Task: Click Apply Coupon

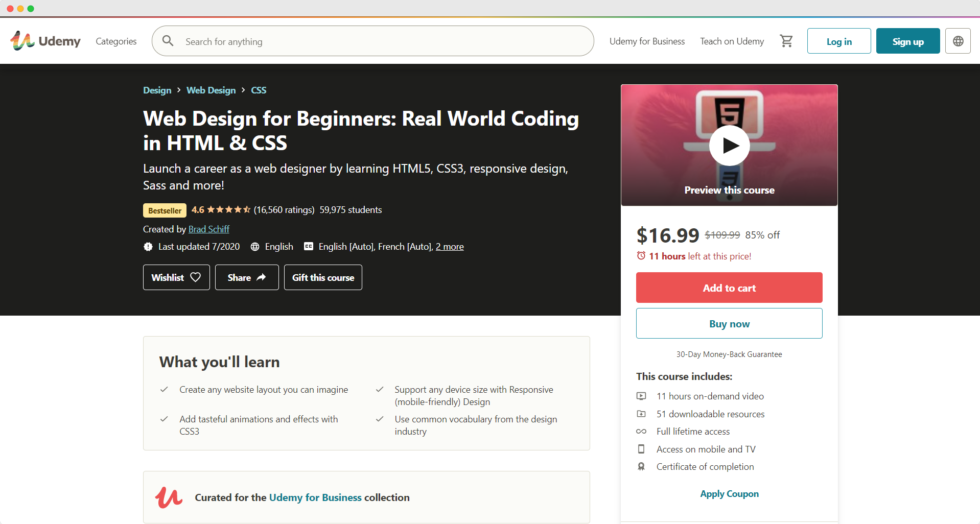Action: [x=729, y=494]
